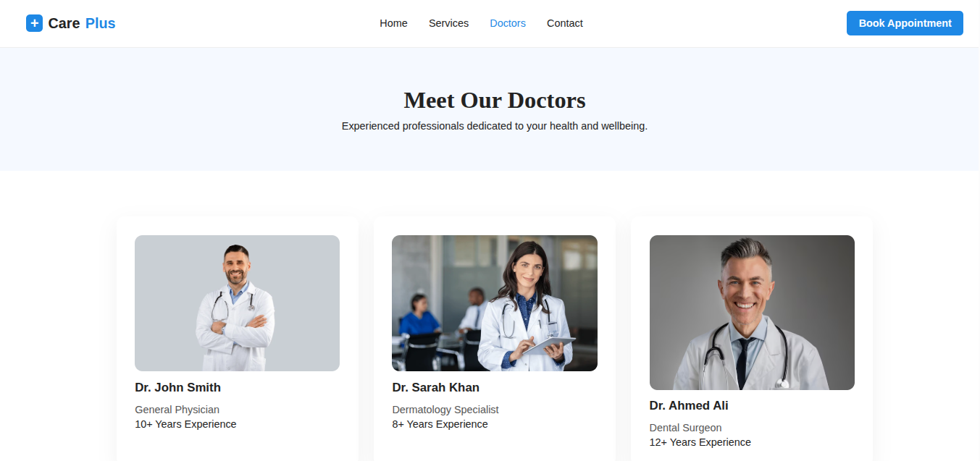Click the Dermatology Specialist text
The image size is (980, 461).
[445, 410]
